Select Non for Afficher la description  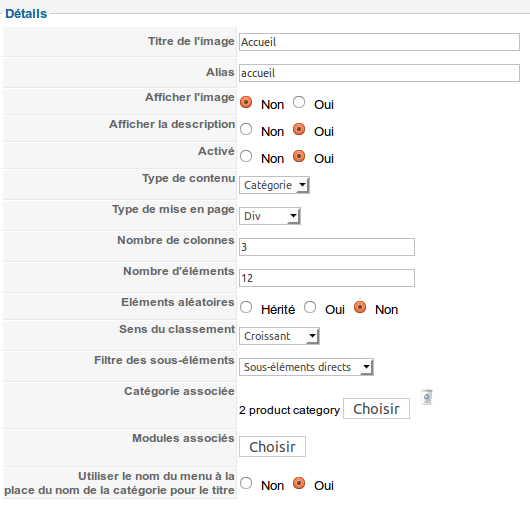click(246, 129)
